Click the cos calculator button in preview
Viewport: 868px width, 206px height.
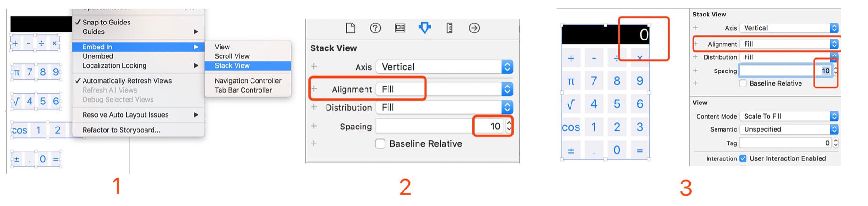point(571,127)
